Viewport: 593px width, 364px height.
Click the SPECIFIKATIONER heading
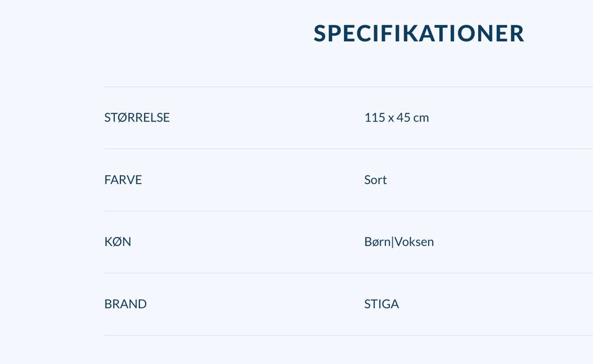[x=418, y=33]
